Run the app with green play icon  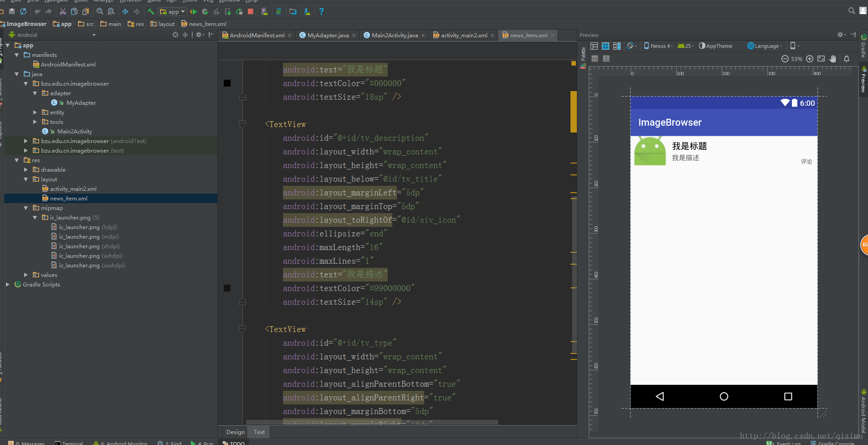(x=194, y=11)
